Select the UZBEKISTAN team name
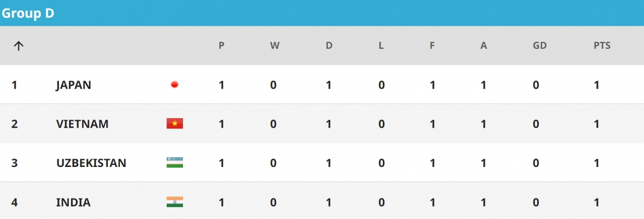Viewport: 644px width, 219px height. [91, 163]
